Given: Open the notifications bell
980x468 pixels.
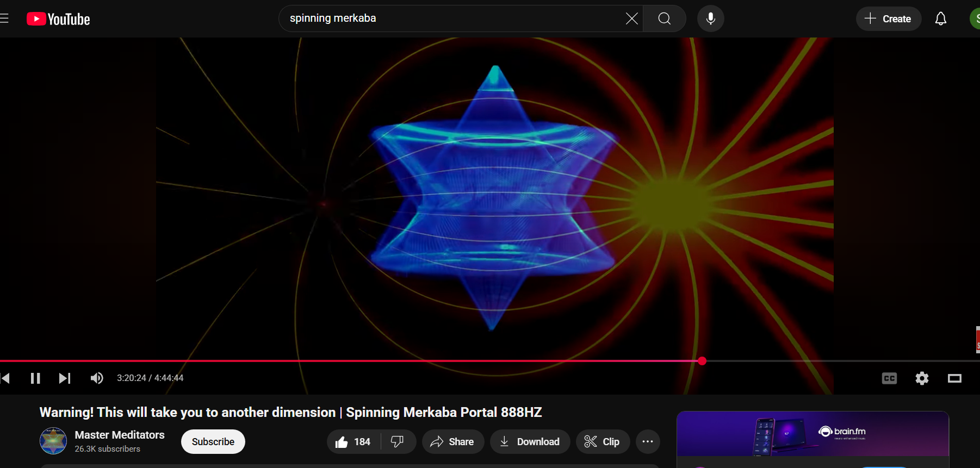Looking at the screenshot, I should pos(940,18).
